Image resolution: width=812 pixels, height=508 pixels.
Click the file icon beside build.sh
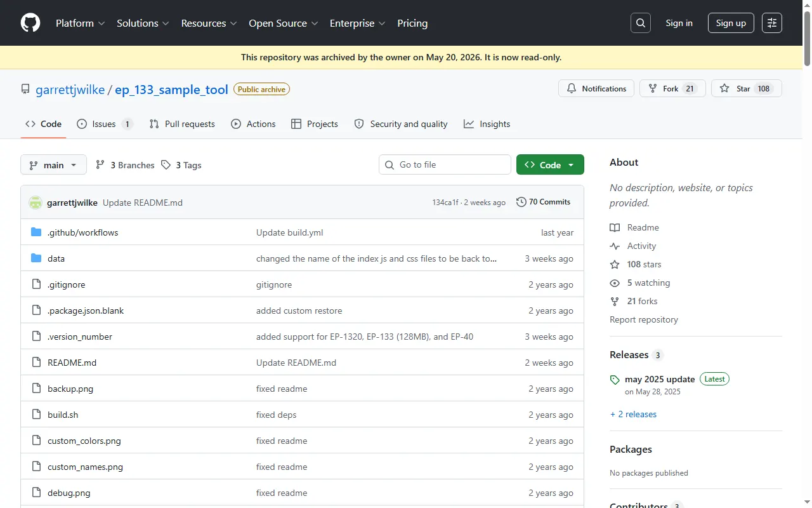(36, 415)
